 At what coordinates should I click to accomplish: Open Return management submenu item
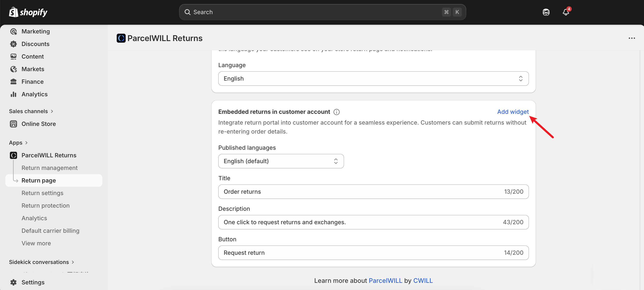pyautogui.click(x=49, y=168)
